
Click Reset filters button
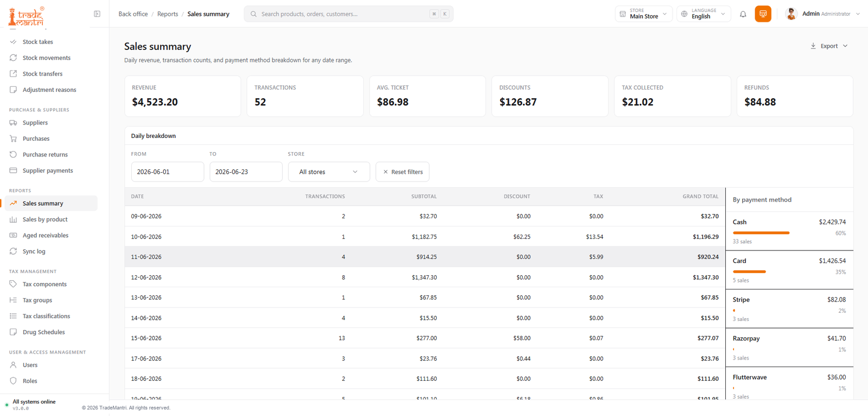(x=403, y=172)
